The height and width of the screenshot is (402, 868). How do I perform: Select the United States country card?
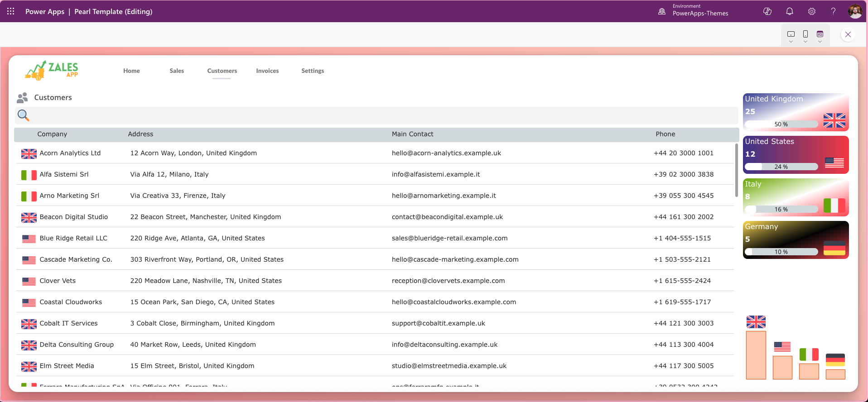[x=796, y=154]
